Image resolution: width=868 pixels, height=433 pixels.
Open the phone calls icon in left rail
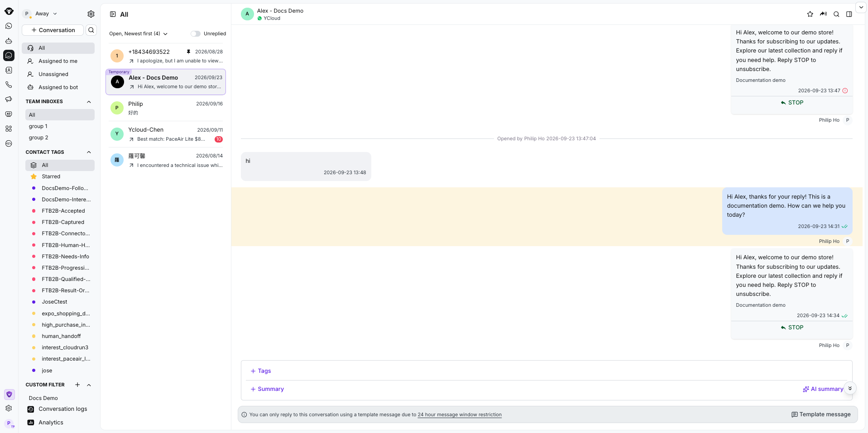pos(9,85)
